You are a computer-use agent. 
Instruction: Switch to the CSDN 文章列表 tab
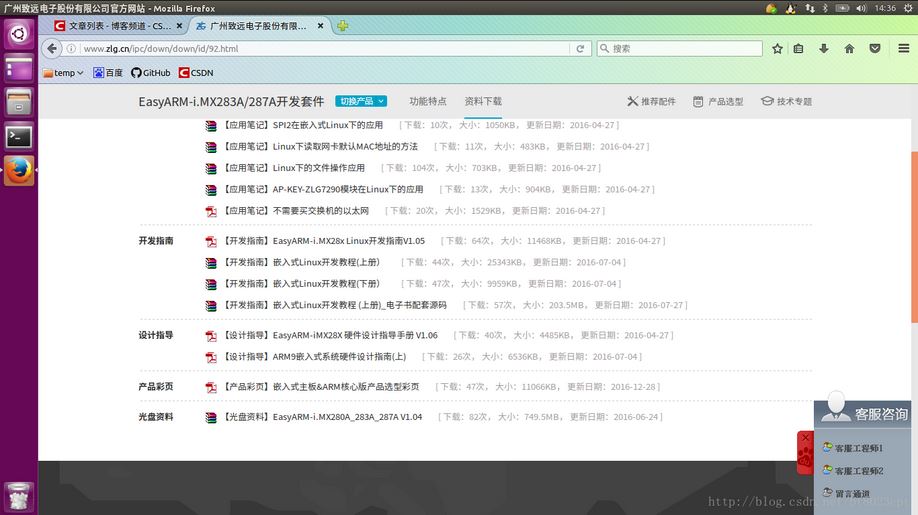pyautogui.click(x=117, y=26)
